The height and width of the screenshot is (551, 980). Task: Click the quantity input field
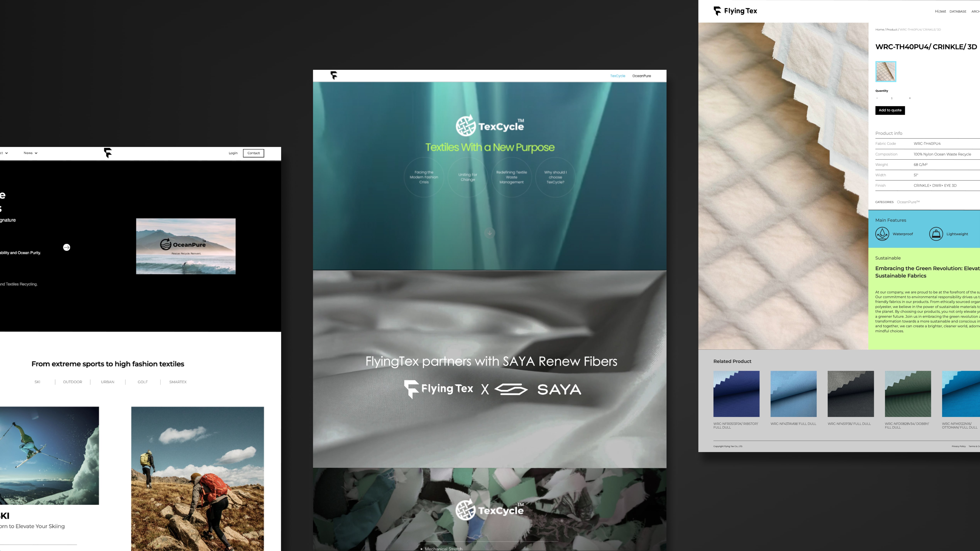892,98
